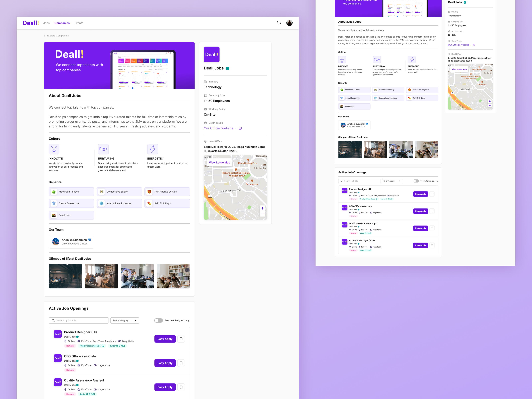Bookmark the Quality Assurance Analyst job
The height and width of the screenshot is (399, 532).
[181, 387]
